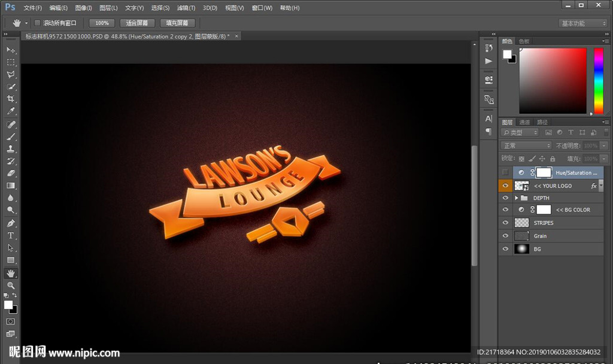Select the Healing Brush tool
Screen dimensions: 613x364
(x=11, y=125)
